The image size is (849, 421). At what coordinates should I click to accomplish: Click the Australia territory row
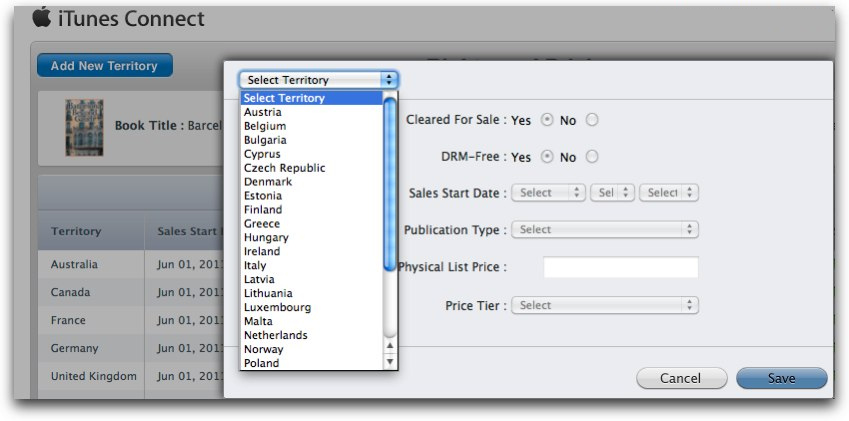(x=131, y=265)
